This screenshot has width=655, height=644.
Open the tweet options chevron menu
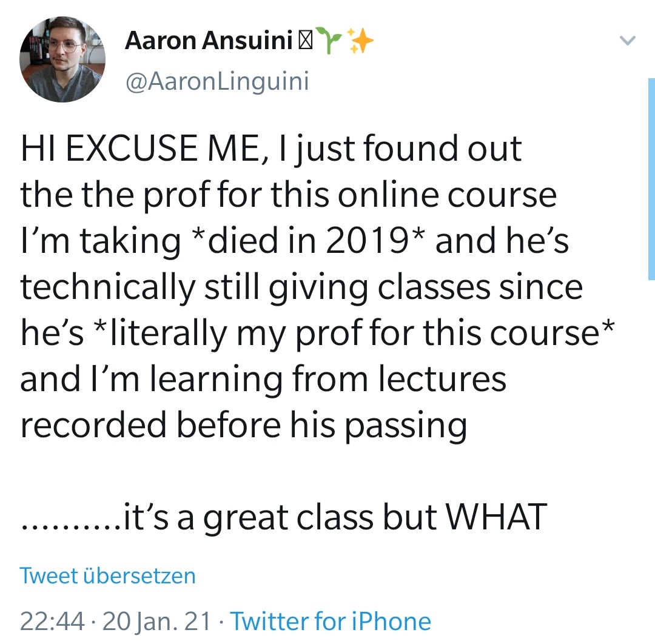(x=627, y=41)
